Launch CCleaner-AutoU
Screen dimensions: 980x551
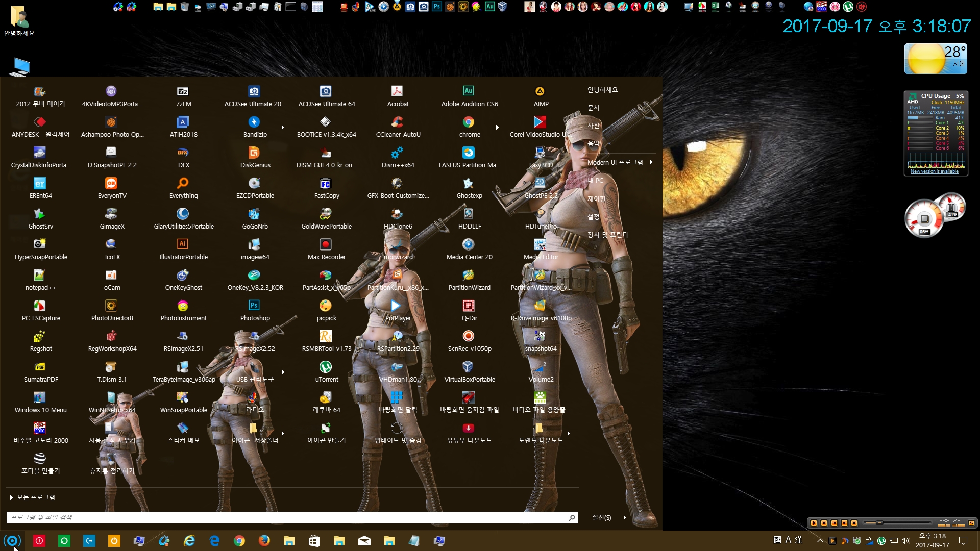[x=398, y=127]
